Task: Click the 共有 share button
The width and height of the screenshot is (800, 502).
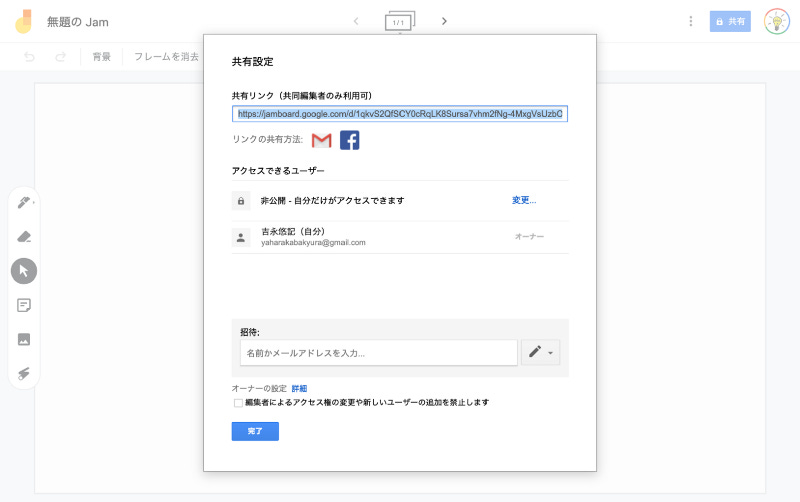Action: point(730,21)
